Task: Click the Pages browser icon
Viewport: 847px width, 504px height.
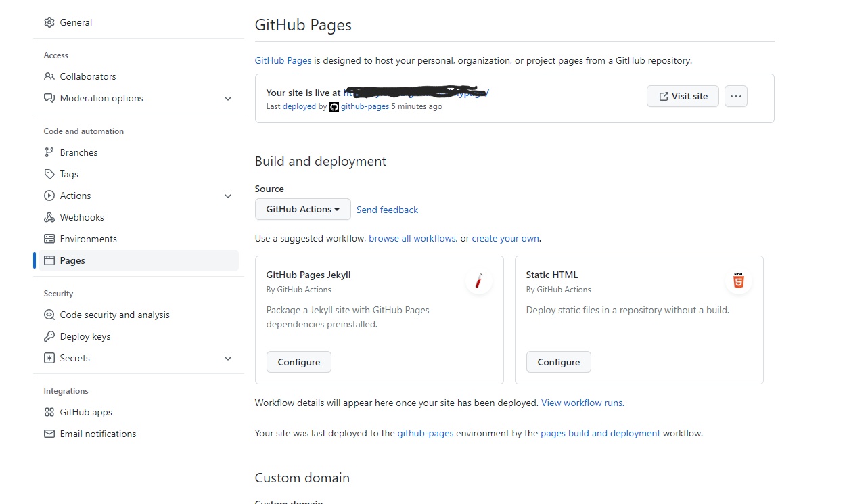Action: [49, 260]
